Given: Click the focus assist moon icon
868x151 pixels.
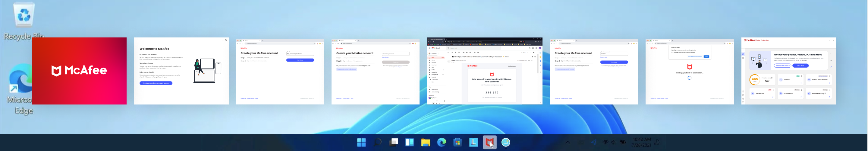Looking at the screenshot, I should coord(657,143).
